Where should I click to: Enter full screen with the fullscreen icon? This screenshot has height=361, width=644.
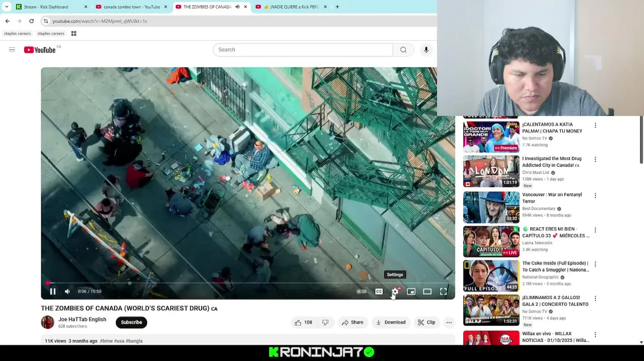[x=444, y=291]
